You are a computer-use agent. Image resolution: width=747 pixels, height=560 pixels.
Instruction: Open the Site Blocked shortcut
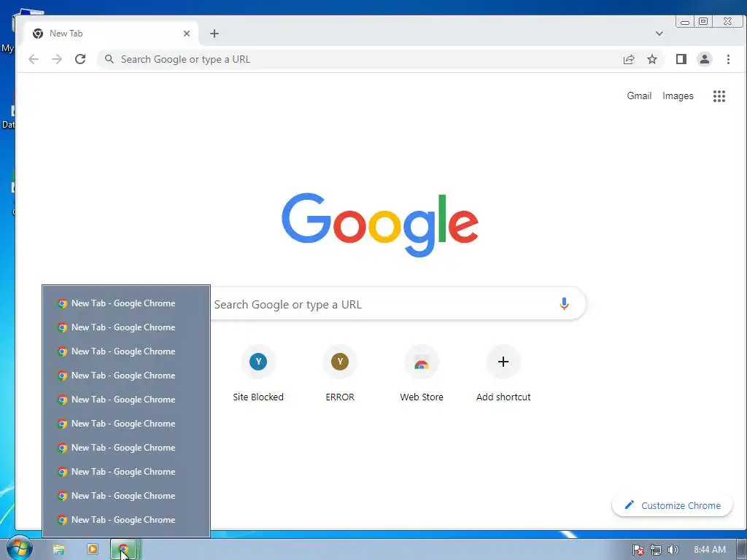click(x=258, y=373)
